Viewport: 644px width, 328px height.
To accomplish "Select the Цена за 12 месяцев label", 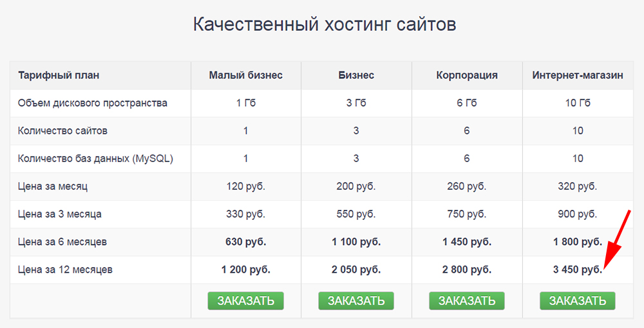I will [65, 270].
